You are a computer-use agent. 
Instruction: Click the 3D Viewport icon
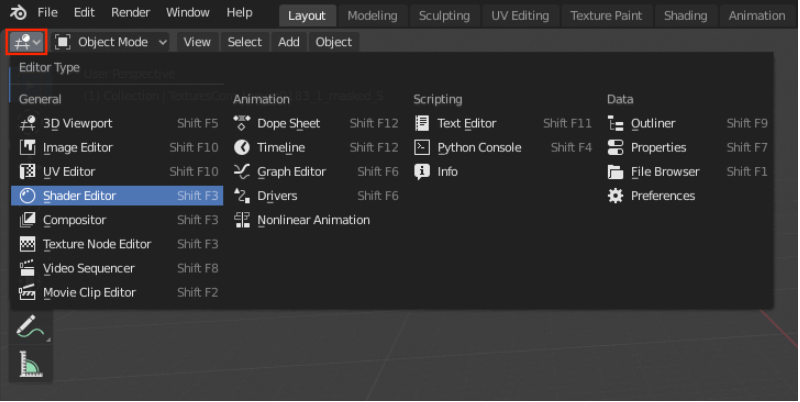(x=28, y=123)
